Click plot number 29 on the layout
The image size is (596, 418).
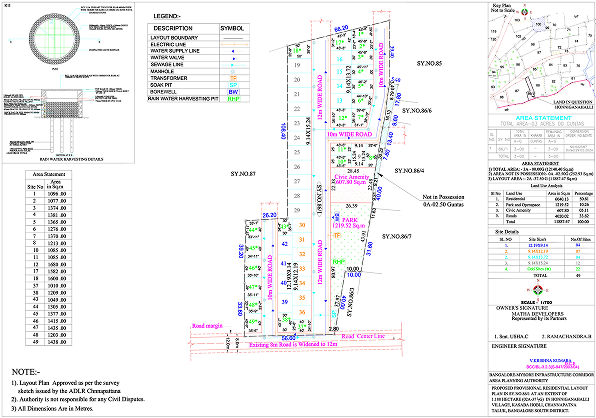click(297, 210)
